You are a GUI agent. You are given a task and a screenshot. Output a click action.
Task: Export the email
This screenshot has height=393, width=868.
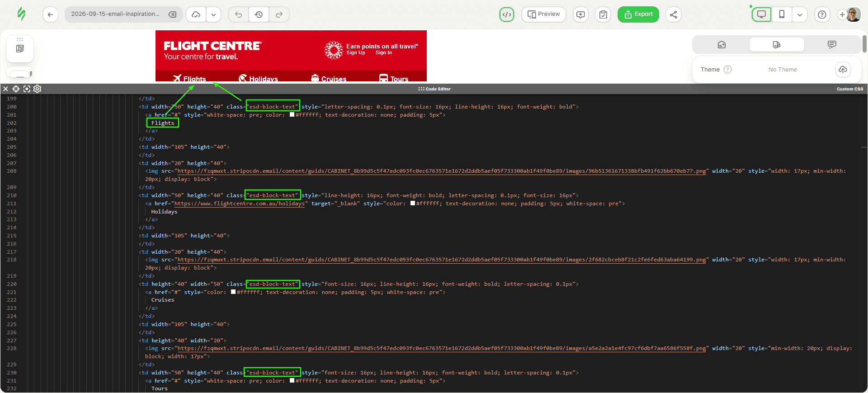(x=638, y=14)
